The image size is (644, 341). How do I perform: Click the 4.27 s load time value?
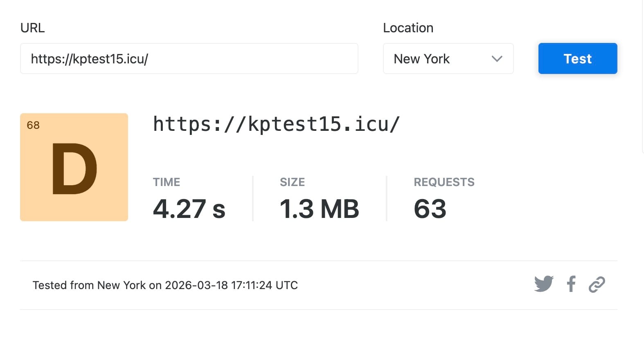tap(189, 209)
